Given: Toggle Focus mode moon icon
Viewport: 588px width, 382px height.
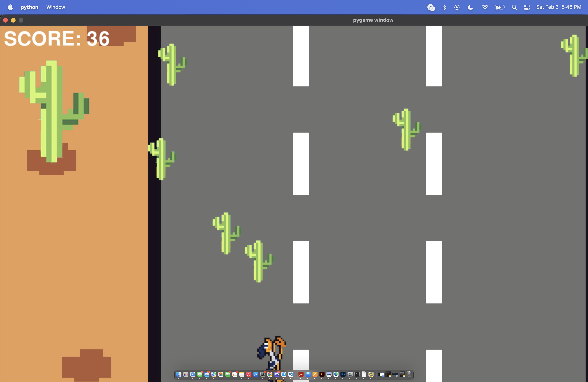Looking at the screenshot, I should pyautogui.click(x=470, y=7).
